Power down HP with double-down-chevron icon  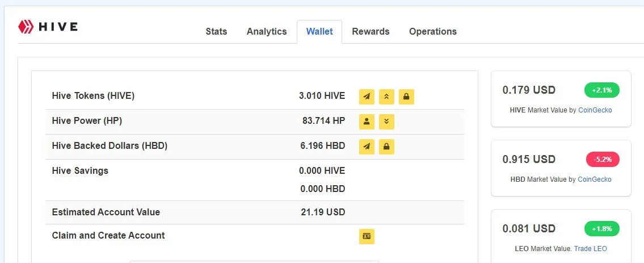(x=386, y=122)
